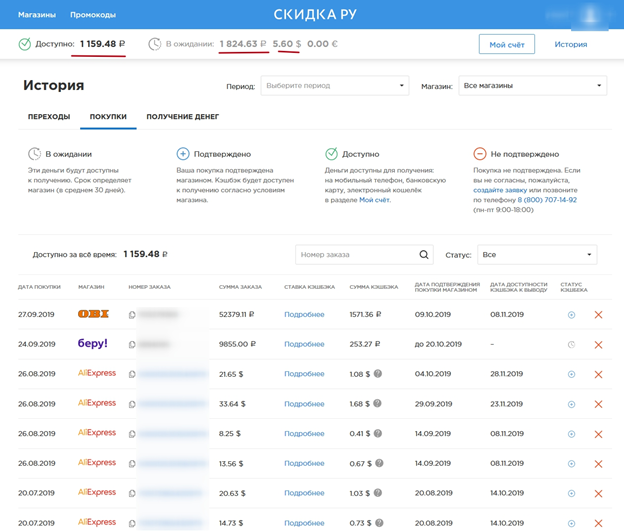Viewport: 624px width, 531px height.
Task: Click the OBI store logo
Action: coord(93,314)
